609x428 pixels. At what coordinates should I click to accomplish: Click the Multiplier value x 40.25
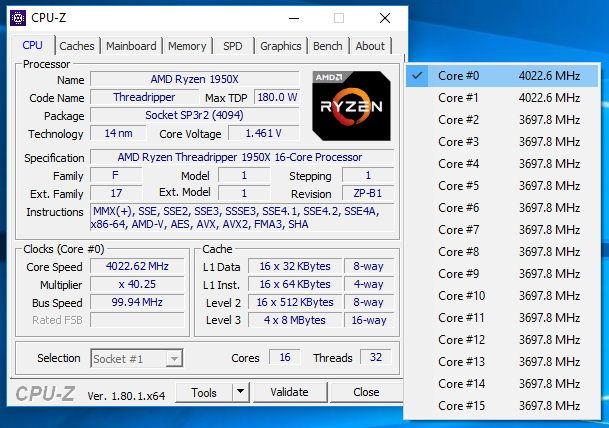click(137, 284)
